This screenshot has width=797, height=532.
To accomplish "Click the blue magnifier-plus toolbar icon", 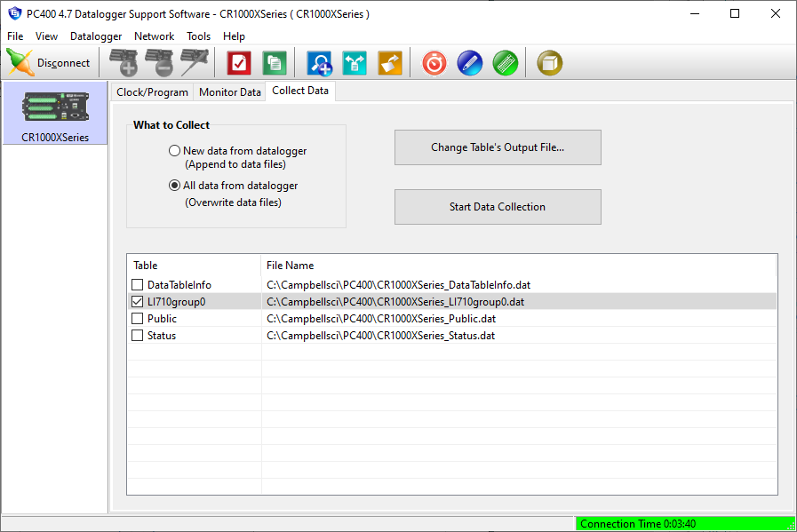I will coord(319,63).
